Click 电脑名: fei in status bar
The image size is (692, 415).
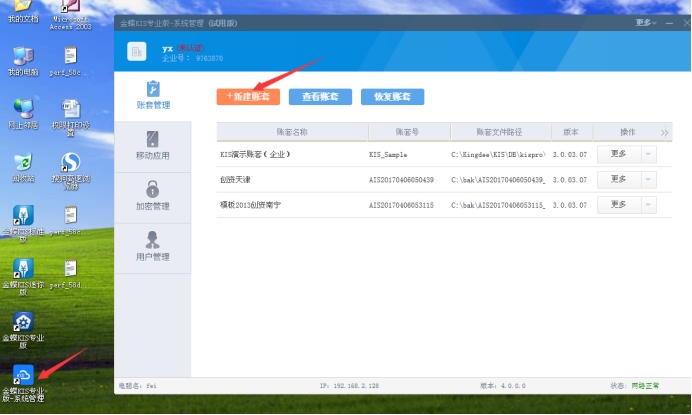tap(138, 386)
